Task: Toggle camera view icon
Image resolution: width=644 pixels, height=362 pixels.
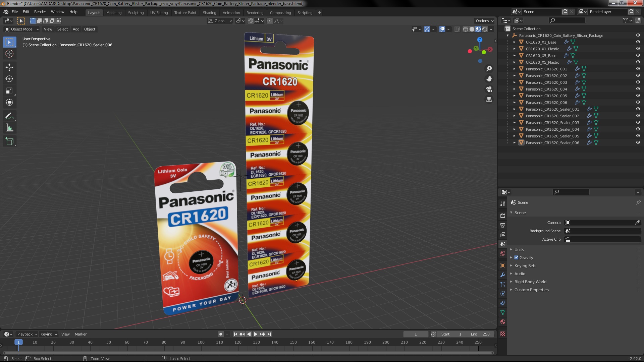Action: pos(489,89)
